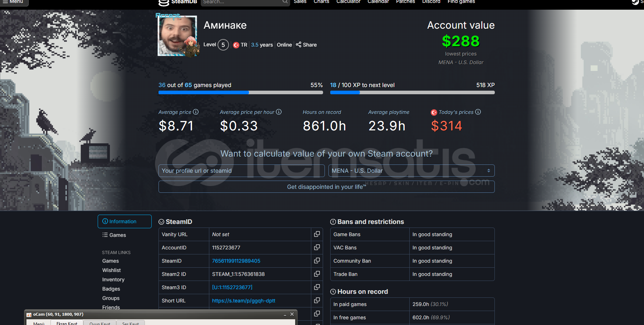Open Steam links Games
Viewport: 644px width, 325px height.
pyautogui.click(x=111, y=261)
